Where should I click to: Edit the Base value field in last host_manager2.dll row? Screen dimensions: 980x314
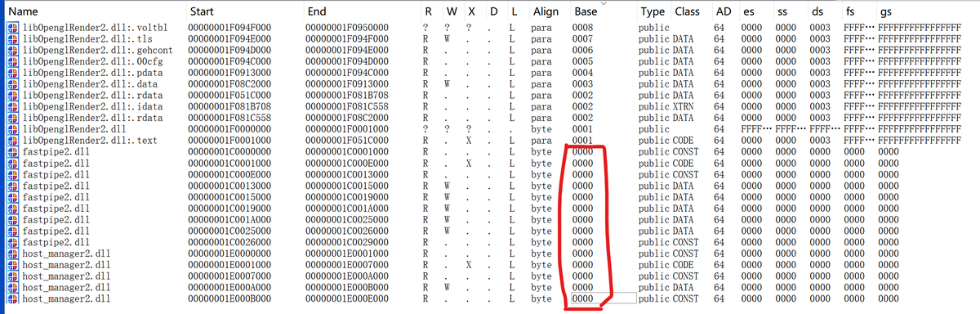pyautogui.click(x=603, y=298)
